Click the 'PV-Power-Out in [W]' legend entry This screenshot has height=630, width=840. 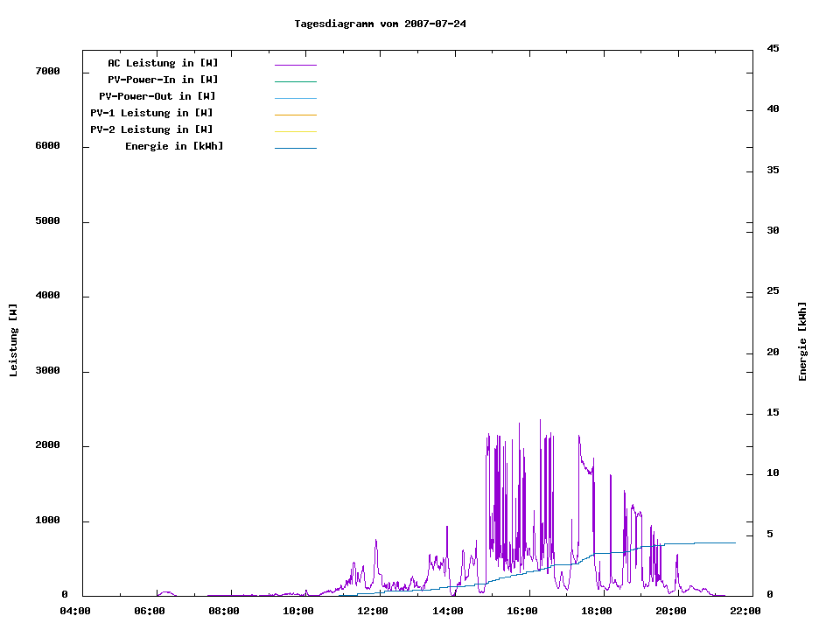click(x=157, y=96)
